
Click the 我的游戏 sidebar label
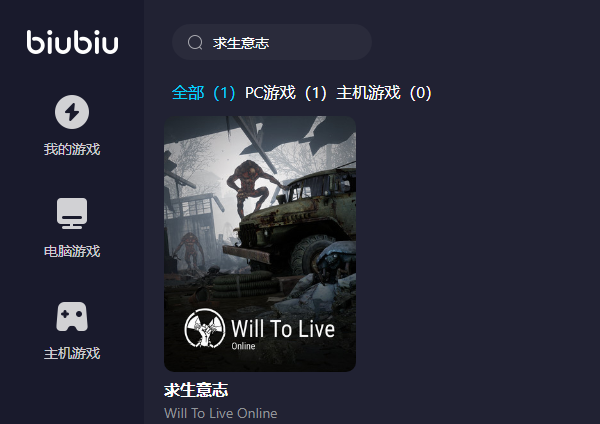(72, 149)
